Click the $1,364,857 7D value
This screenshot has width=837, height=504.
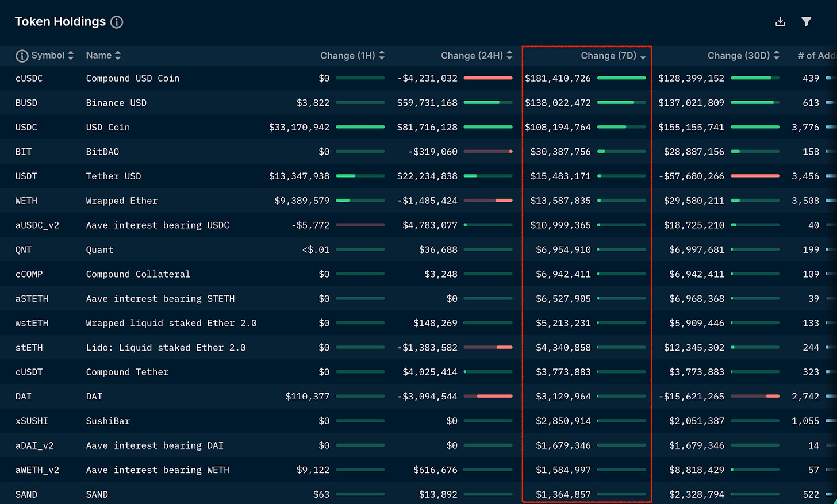(x=563, y=495)
